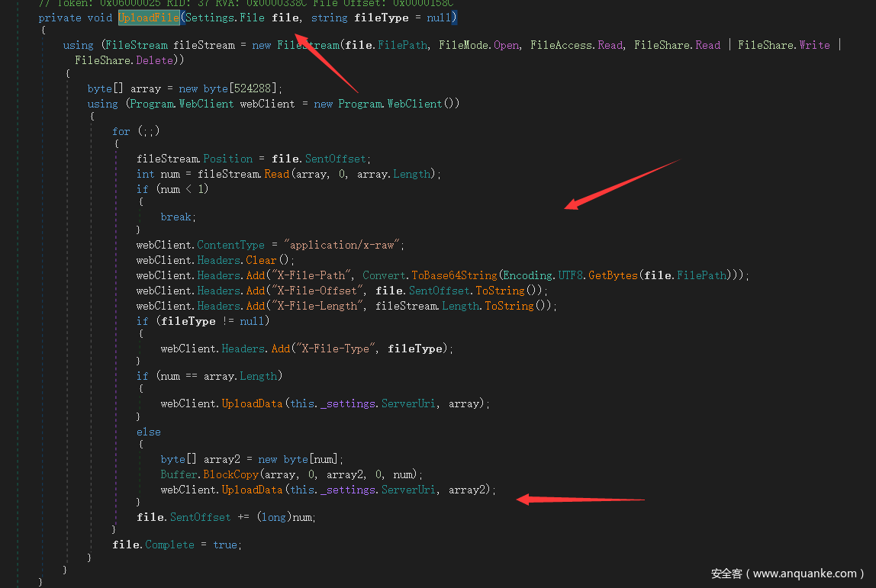
Task: Click the Buffer.BlockCopy method call
Action: [x=218, y=474]
